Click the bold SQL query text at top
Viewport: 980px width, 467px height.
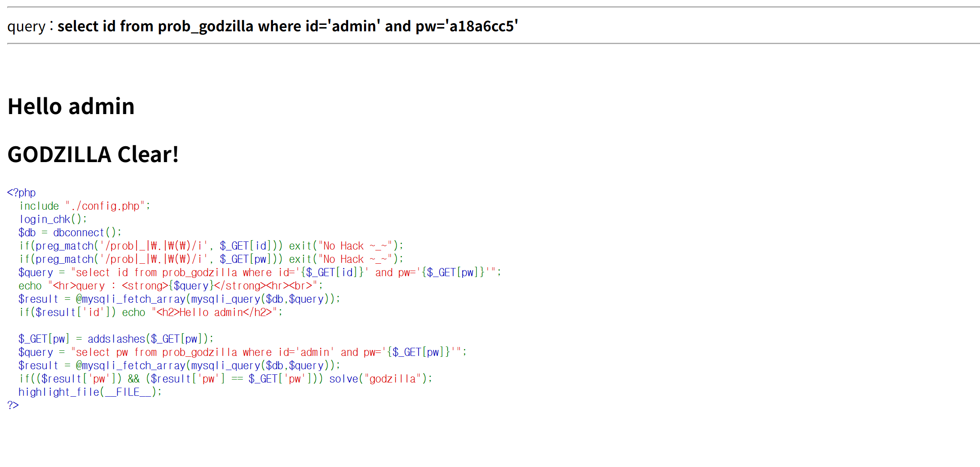(x=288, y=26)
